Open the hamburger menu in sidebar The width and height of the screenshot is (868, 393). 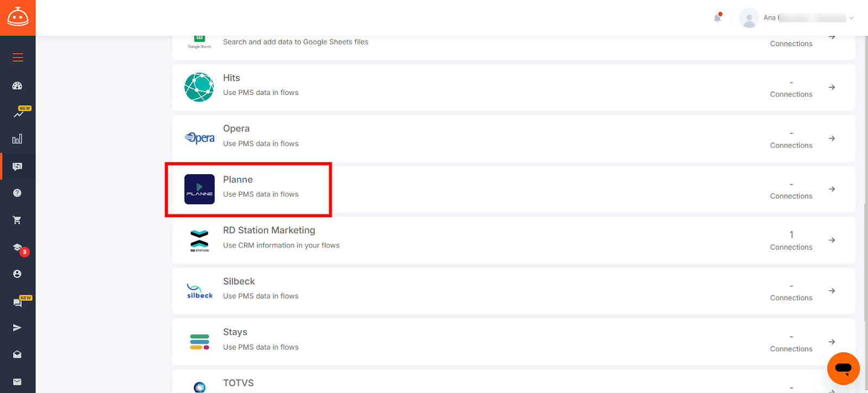(x=18, y=58)
